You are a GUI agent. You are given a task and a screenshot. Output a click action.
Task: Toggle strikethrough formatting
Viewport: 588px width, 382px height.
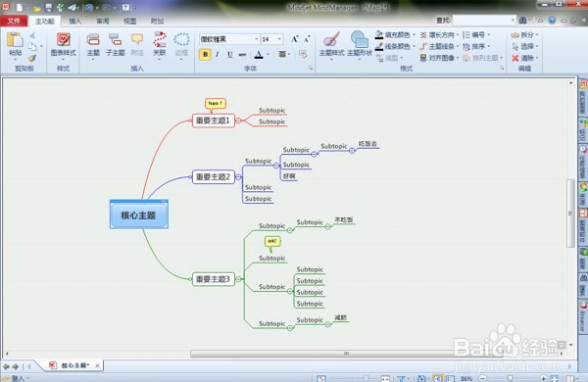pyautogui.click(x=243, y=54)
